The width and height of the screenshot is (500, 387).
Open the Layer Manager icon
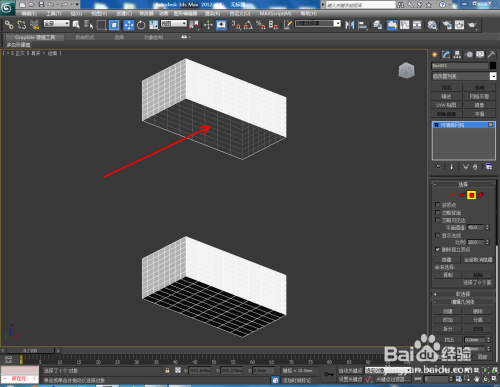[377, 25]
